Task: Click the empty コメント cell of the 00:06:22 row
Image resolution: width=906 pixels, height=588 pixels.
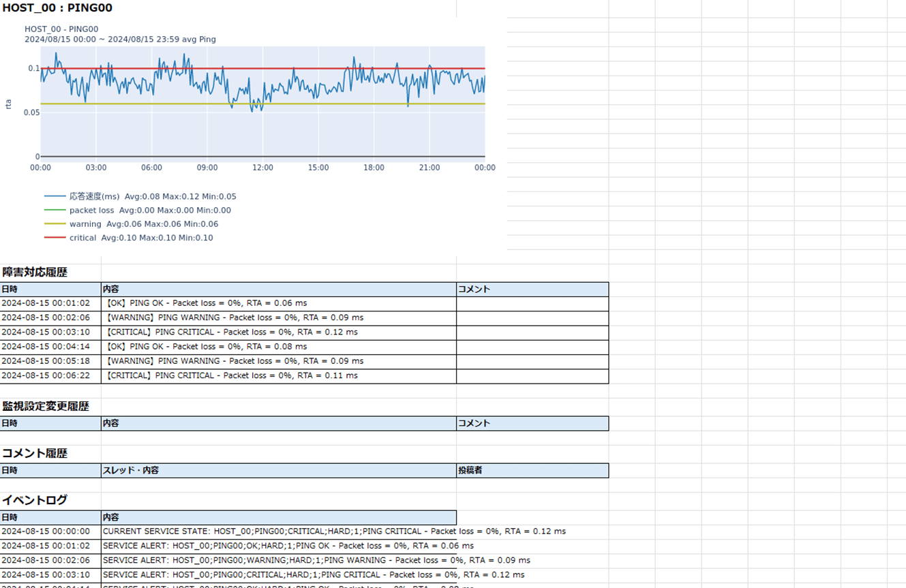Action: tap(532, 376)
